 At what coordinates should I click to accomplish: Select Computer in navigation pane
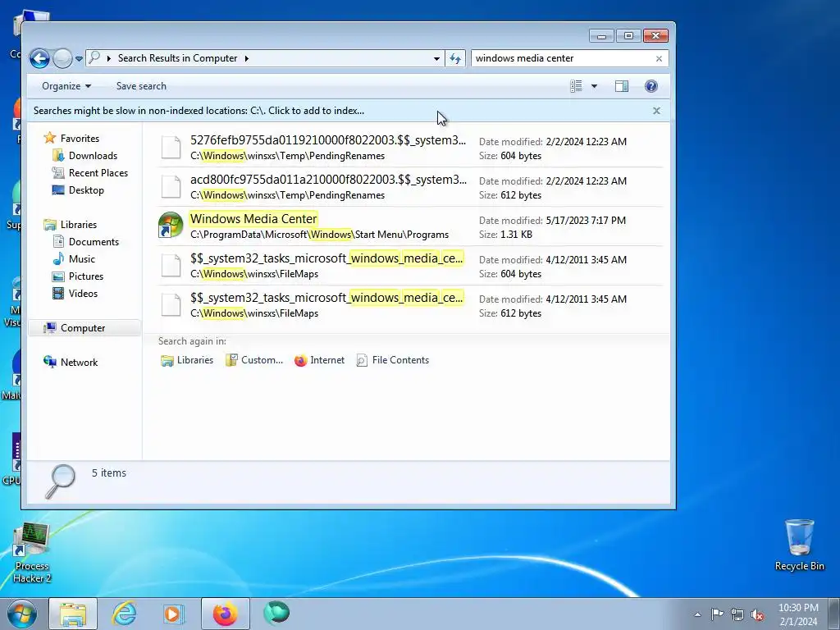coord(84,328)
